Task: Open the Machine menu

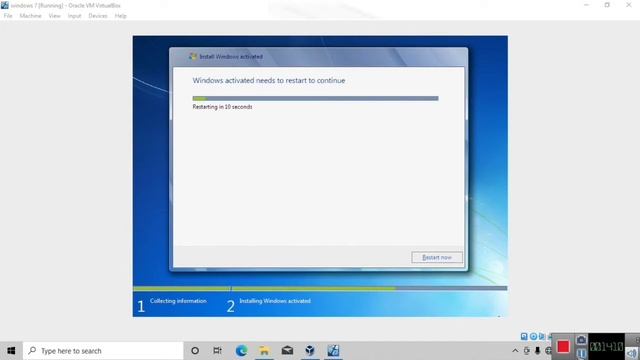Action: click(x=30, y=16)
